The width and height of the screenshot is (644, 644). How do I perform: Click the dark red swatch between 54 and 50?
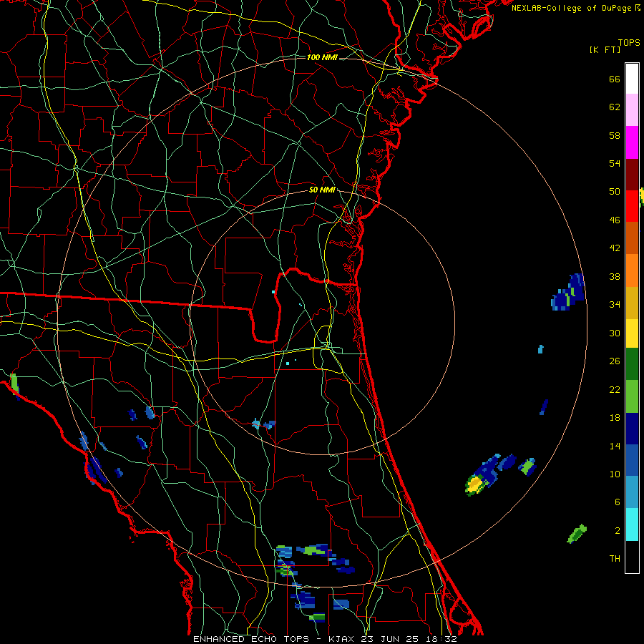632,175
